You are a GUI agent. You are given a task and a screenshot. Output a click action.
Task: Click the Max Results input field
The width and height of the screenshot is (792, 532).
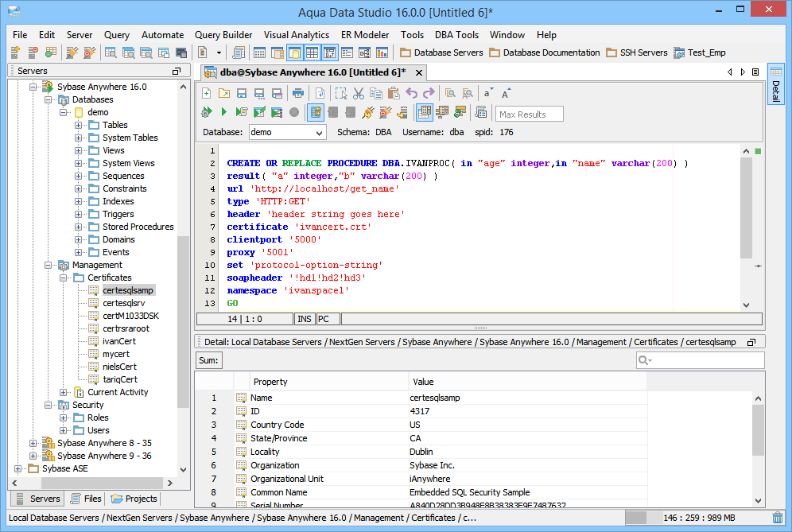530,114
